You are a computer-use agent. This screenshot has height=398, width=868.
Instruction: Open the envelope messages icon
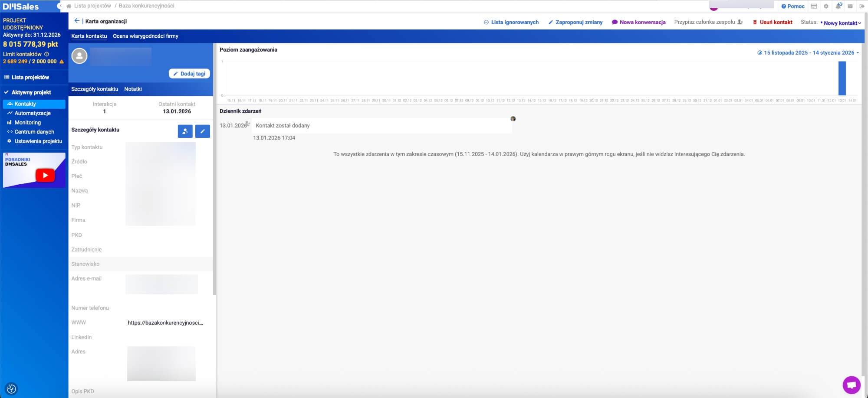pyautogui.click(x=850, y=6)
